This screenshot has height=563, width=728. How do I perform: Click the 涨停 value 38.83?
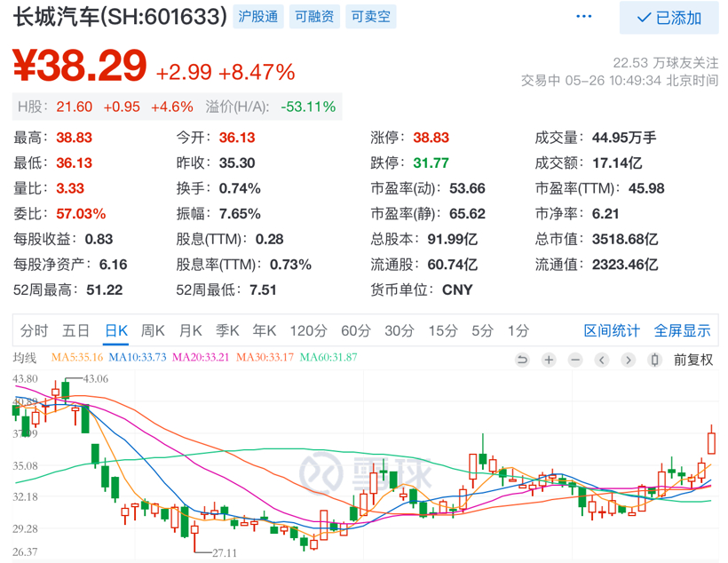(x=431, y=138)
